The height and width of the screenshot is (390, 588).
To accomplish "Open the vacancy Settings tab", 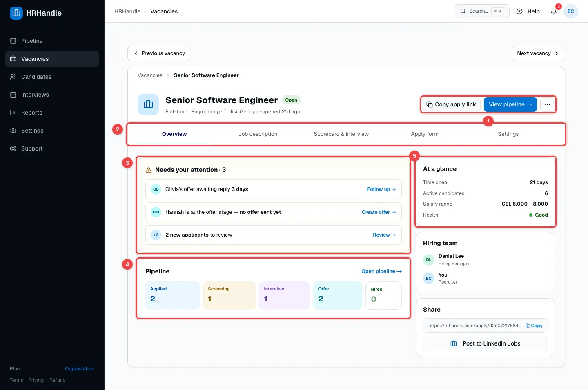I will (x=508, y=134).
